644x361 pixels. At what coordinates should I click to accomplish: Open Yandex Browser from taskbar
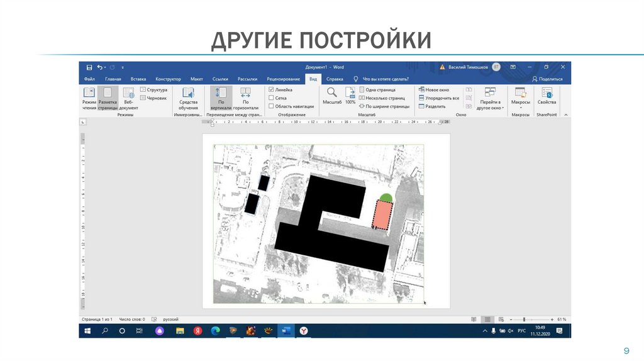click(x=304, y=331)
